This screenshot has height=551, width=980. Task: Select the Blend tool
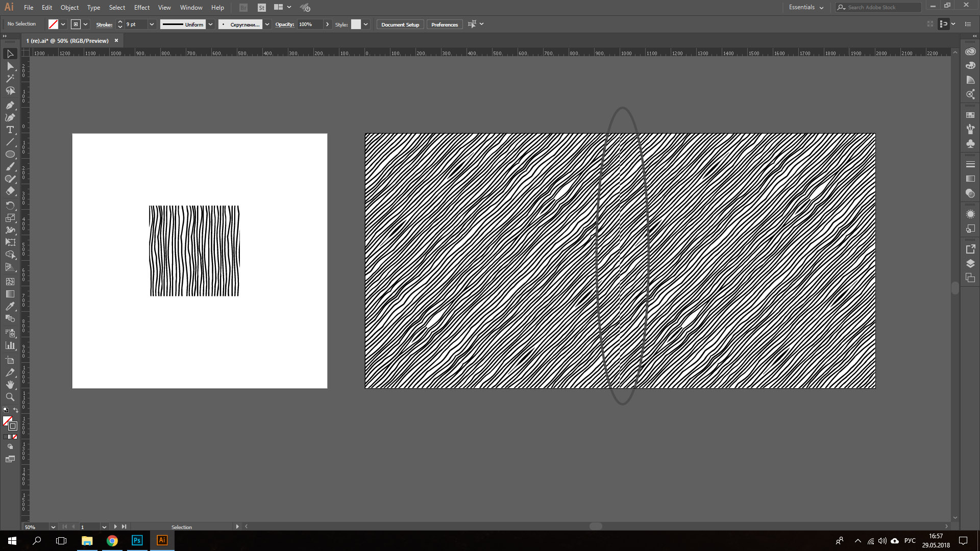click(10, 318)
